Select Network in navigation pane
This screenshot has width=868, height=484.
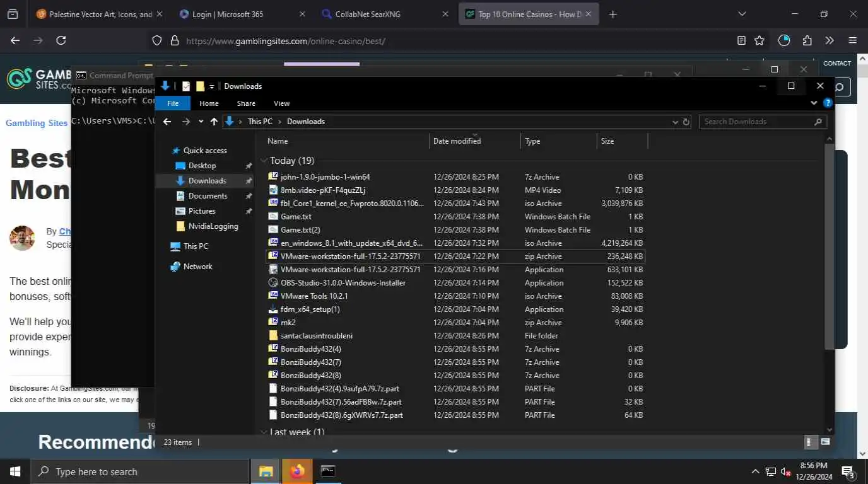[x=197, y=267]
